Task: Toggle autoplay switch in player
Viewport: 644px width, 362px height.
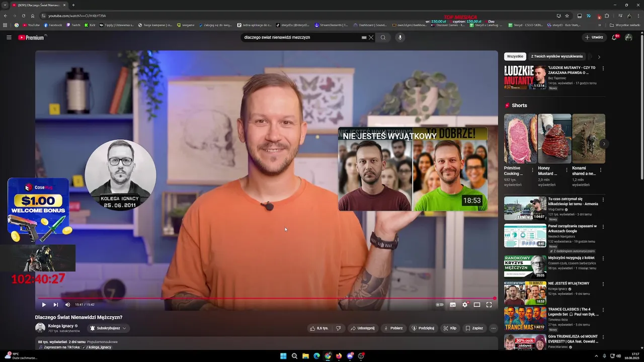Action: click(440, 304)
